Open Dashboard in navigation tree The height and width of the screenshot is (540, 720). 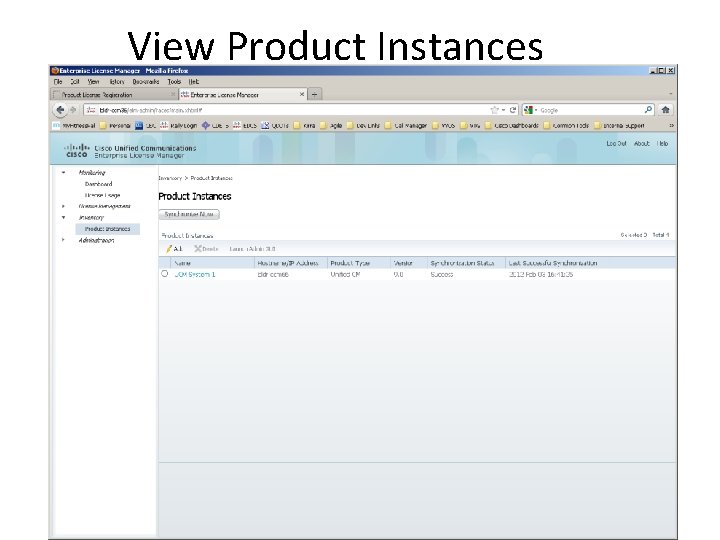[98, 184]
